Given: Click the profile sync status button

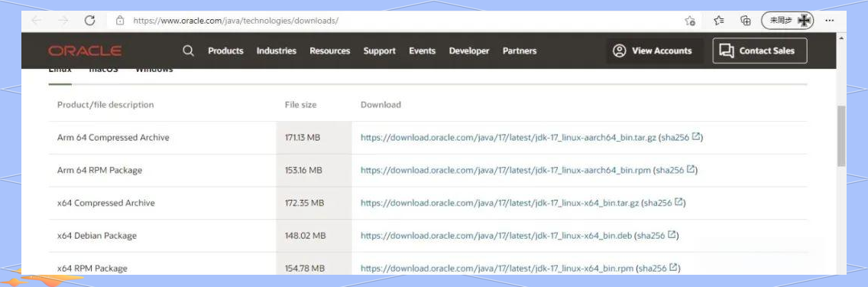Looking at the screenshot, I should click(787, 21).
